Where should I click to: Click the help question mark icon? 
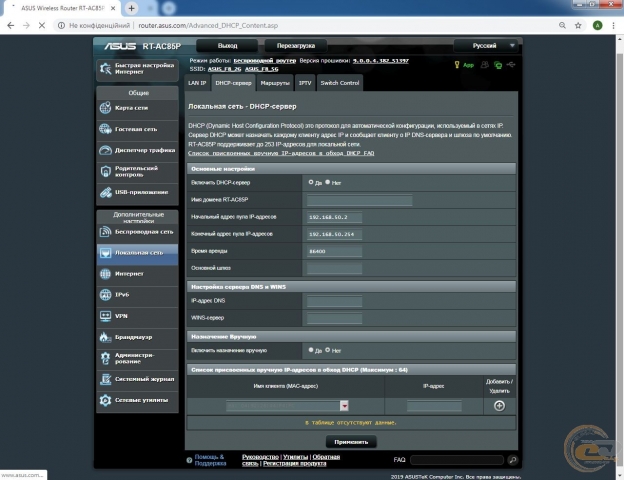[189, 460]
